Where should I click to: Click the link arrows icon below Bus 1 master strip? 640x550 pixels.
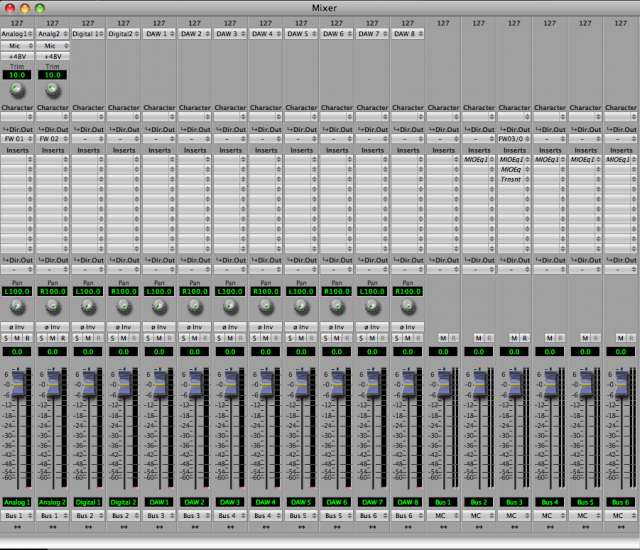[443, 527]
